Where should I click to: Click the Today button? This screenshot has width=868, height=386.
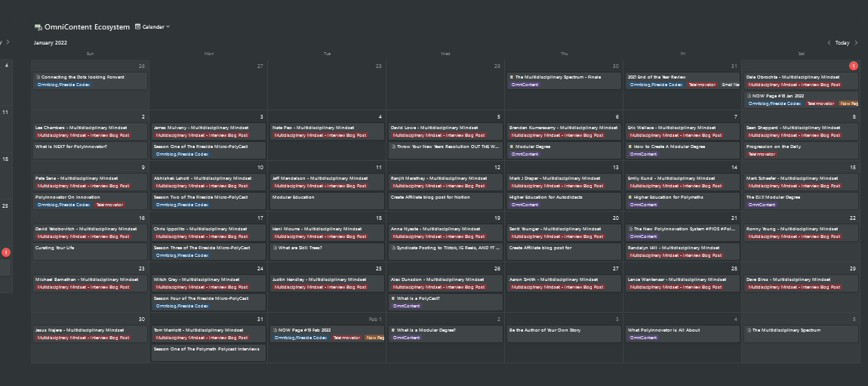click(x=842, y=43)
